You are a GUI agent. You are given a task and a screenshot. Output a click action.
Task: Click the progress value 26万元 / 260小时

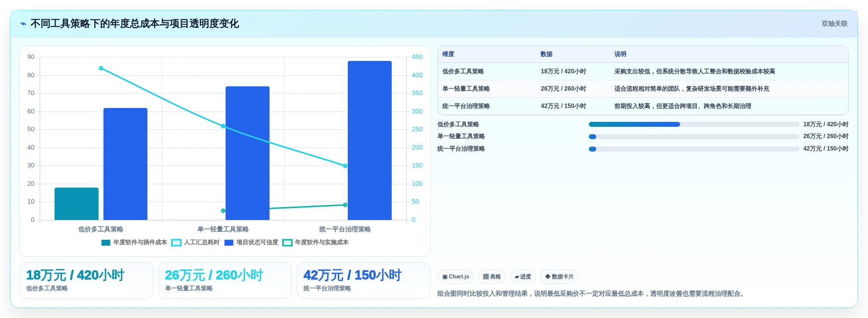(826, 137)
